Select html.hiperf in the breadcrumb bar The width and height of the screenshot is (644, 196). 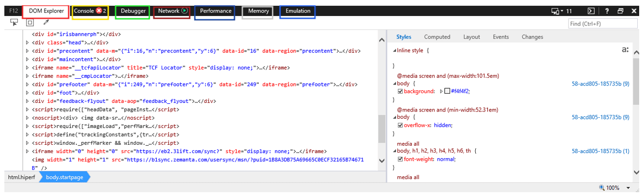coord(21,177)
